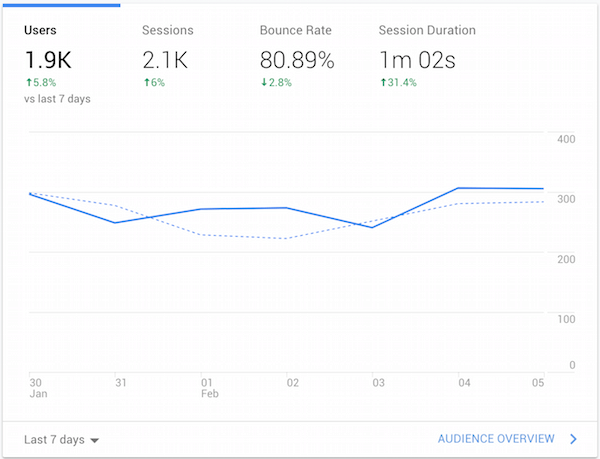Image resolution: width=600 pixels, height=459 pixels.
Task: Click the 1.9K users value
Action: point(48,60)
